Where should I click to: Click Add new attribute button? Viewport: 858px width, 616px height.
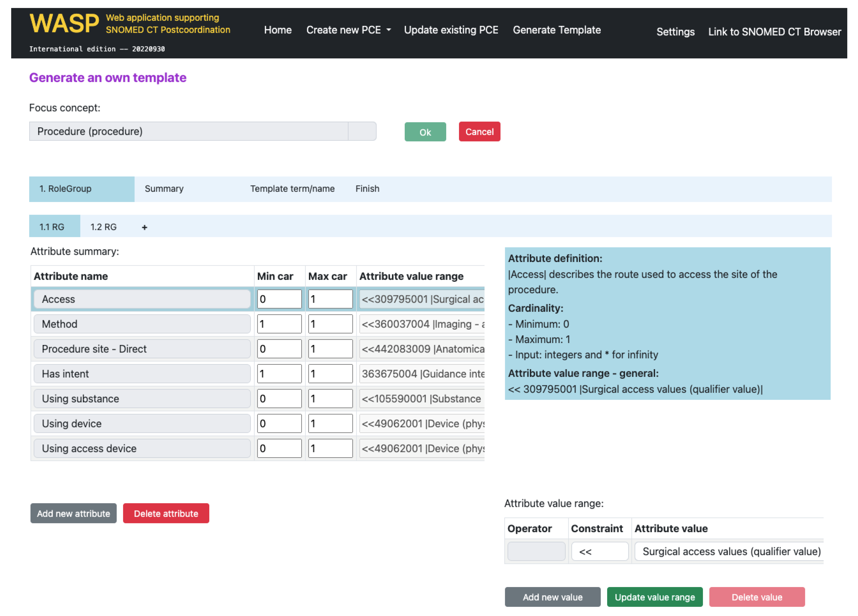click(73, 513)
